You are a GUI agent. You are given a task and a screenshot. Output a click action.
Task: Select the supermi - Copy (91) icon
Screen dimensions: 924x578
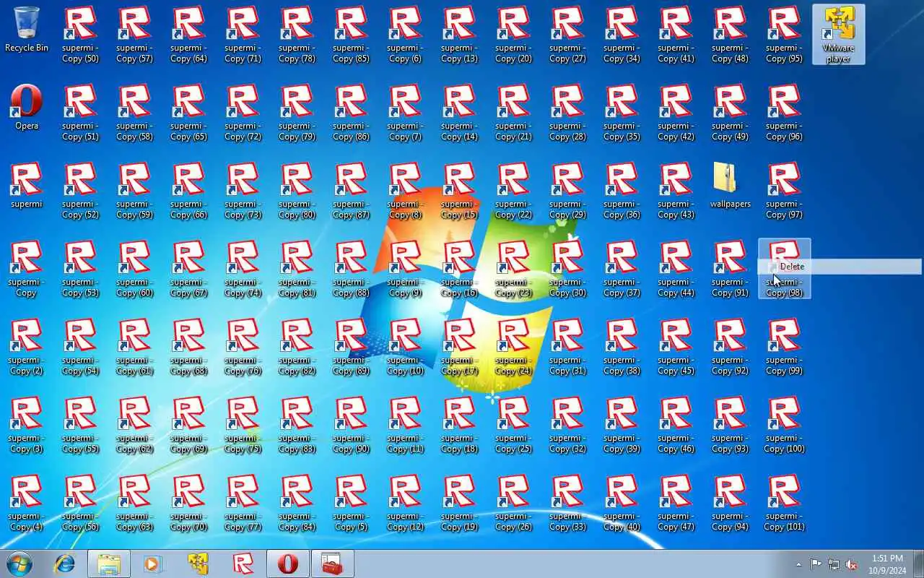tap(730, 268)
